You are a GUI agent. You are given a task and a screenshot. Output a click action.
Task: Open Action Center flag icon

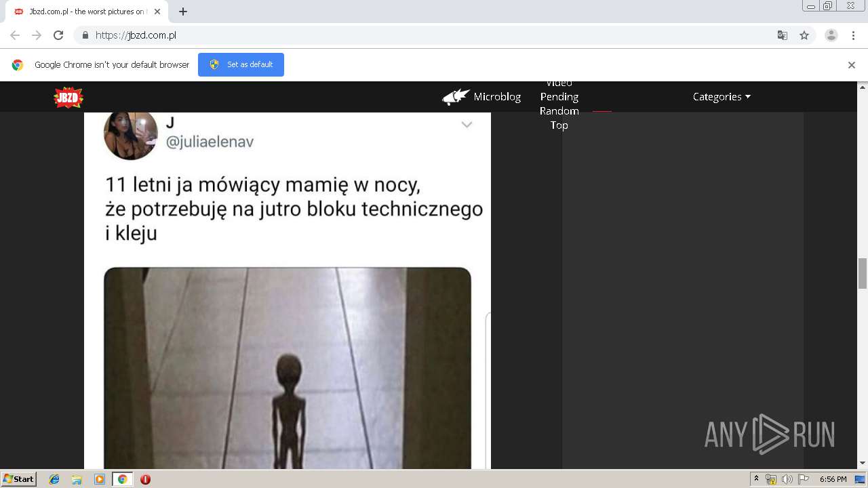pos(804,479)
